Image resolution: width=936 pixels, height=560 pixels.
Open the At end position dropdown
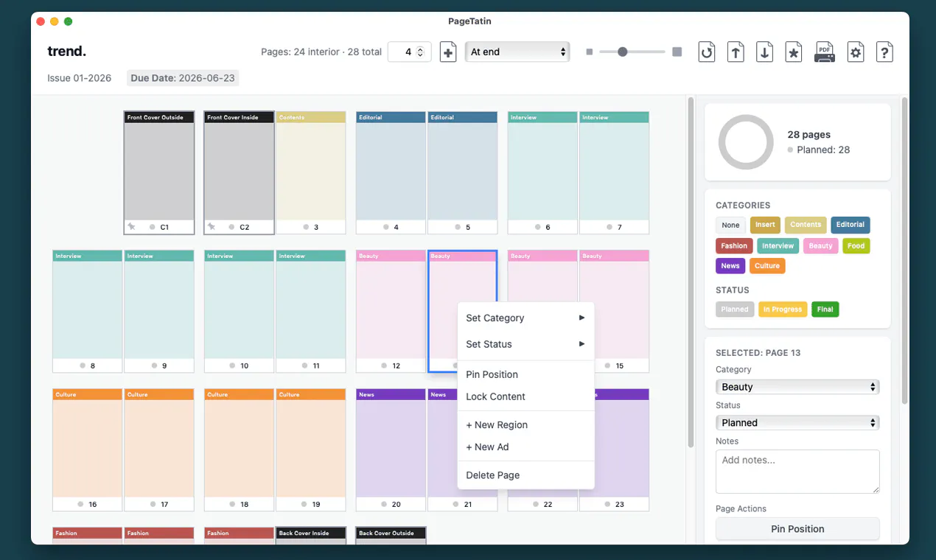(x=517, y=52)
